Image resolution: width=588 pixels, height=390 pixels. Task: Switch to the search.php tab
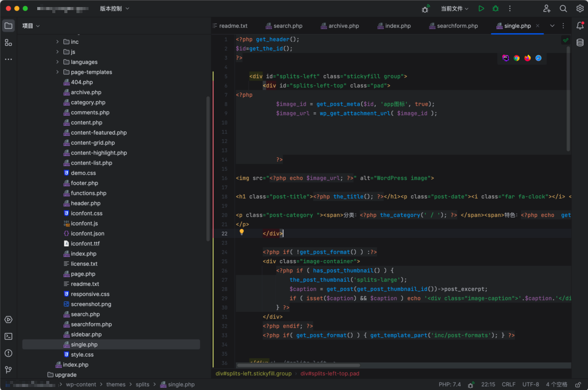[284, 26]
